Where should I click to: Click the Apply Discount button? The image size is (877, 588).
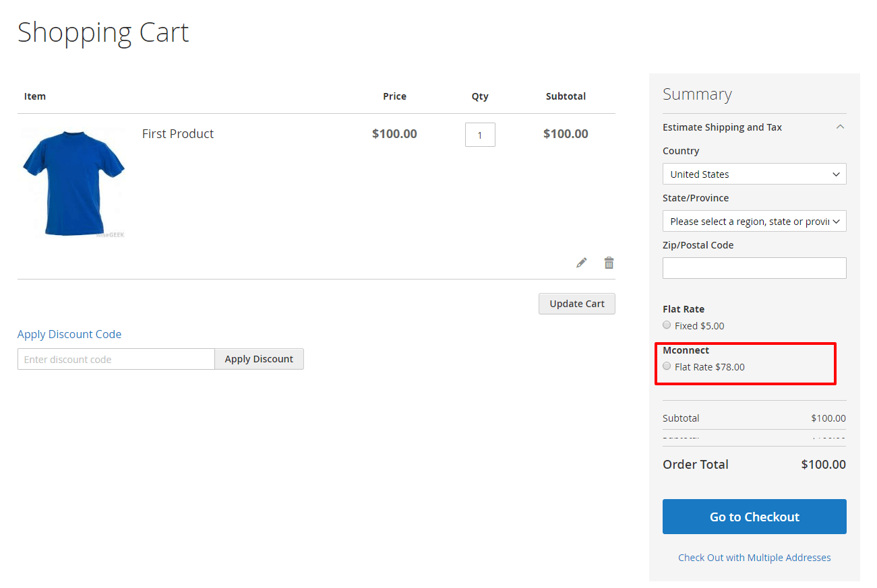[259, 359]
